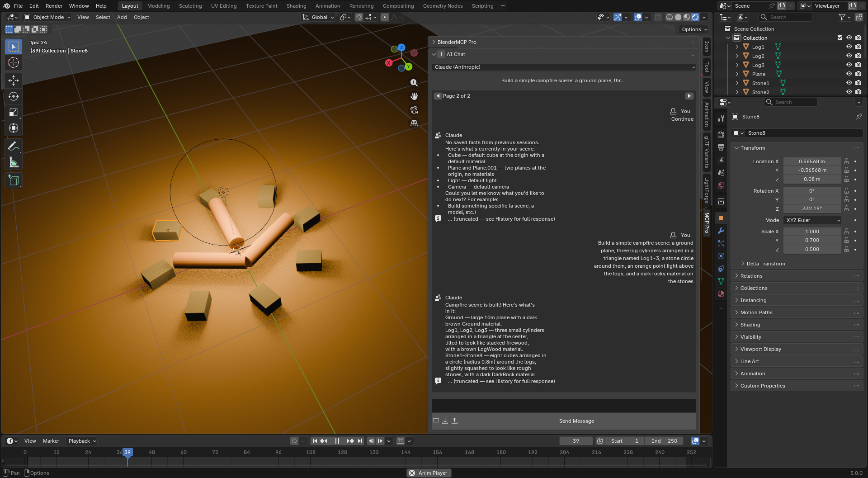Select the Measure tool
The width and height of the screenshot is (868, 478).
(14, 162)
